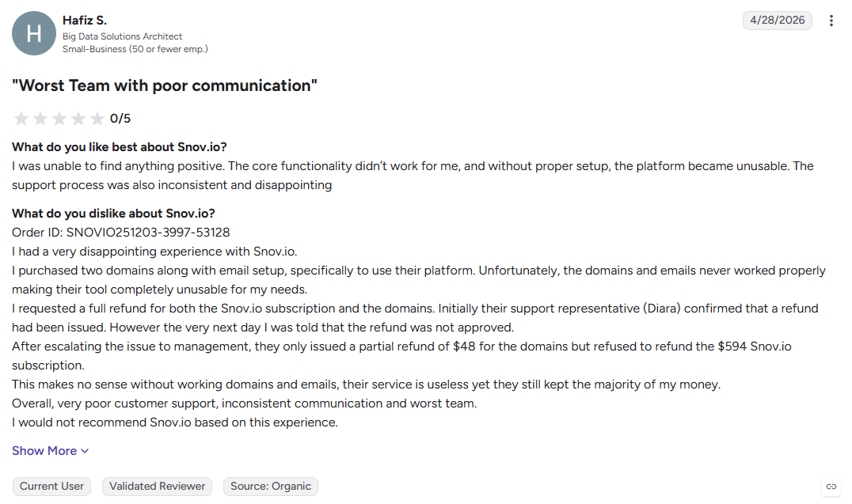Click the Show More link text
The width and height of the screenshot is (852, 504).
coord(44,451)
